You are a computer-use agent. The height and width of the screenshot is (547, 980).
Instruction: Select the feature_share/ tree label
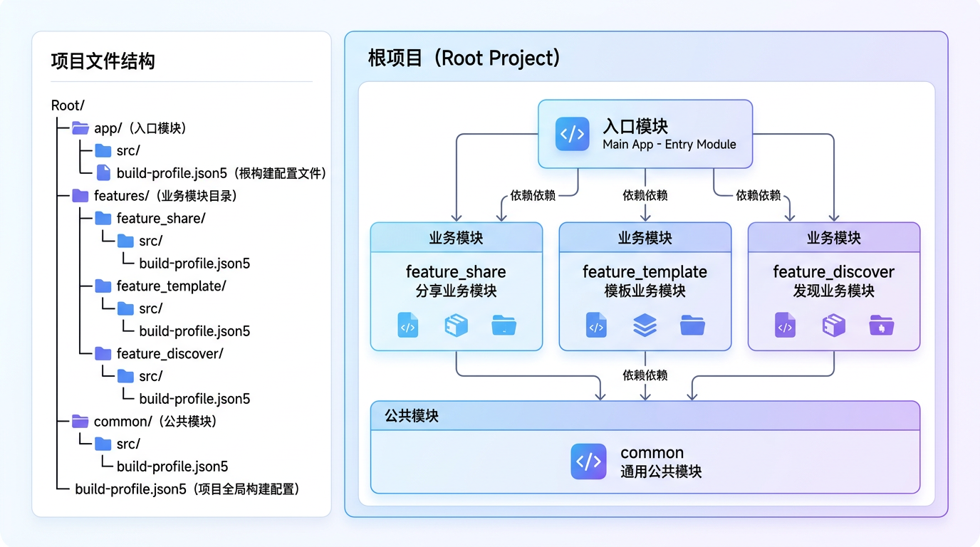[x=161, y=218]
